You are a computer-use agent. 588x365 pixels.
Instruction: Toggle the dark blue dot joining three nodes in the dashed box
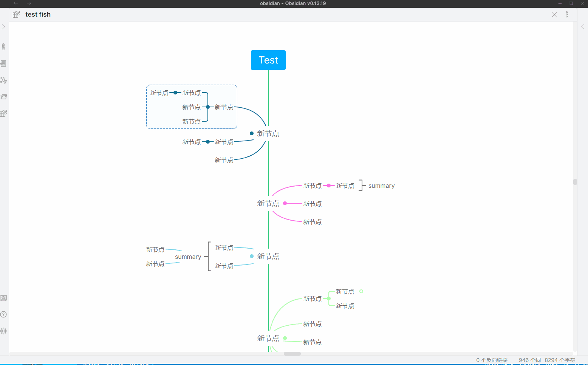point(208,107)
